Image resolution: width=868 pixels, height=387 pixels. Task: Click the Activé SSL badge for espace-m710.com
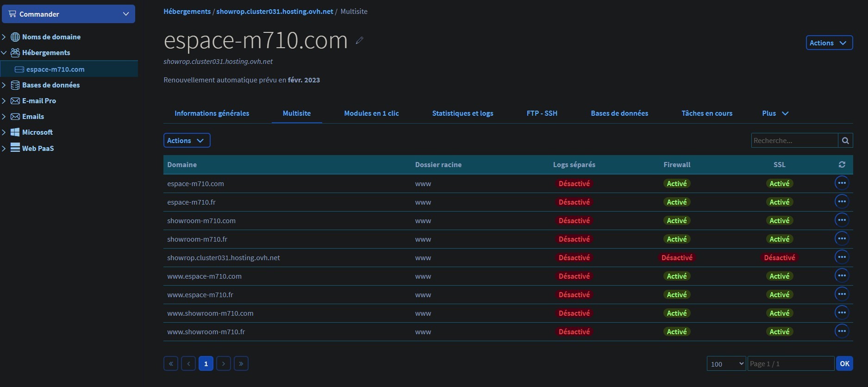pos(780,183)
